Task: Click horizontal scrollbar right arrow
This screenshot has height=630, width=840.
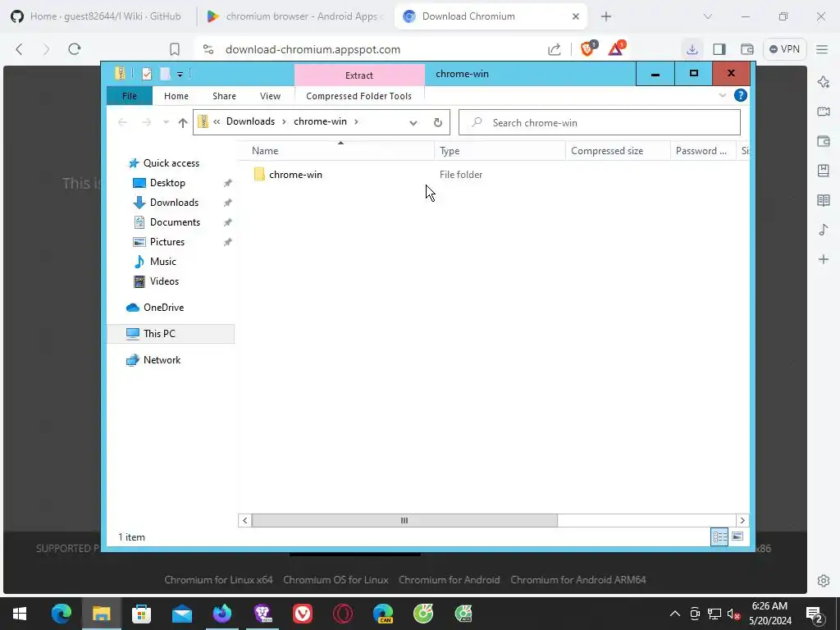Action: 742,520
